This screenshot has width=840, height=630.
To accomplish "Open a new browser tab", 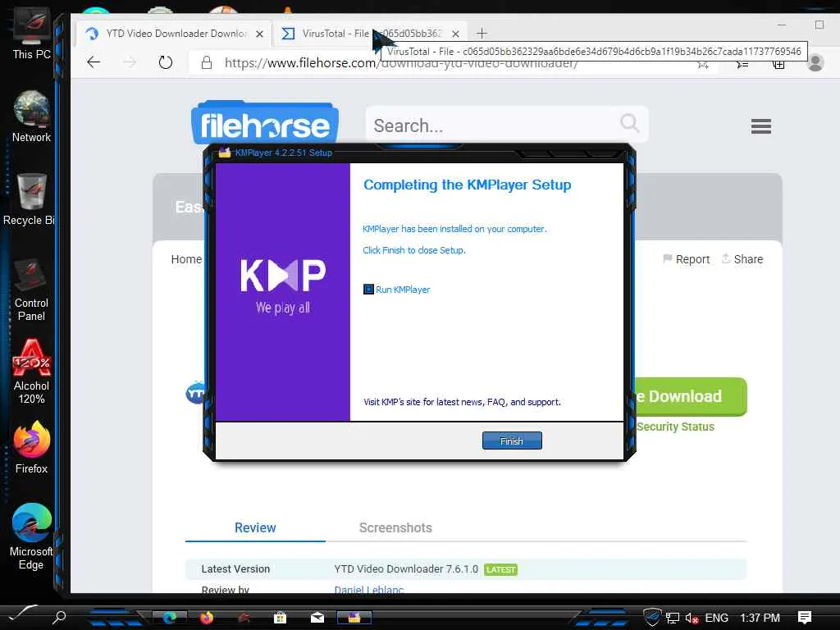I will click(482, 34).
